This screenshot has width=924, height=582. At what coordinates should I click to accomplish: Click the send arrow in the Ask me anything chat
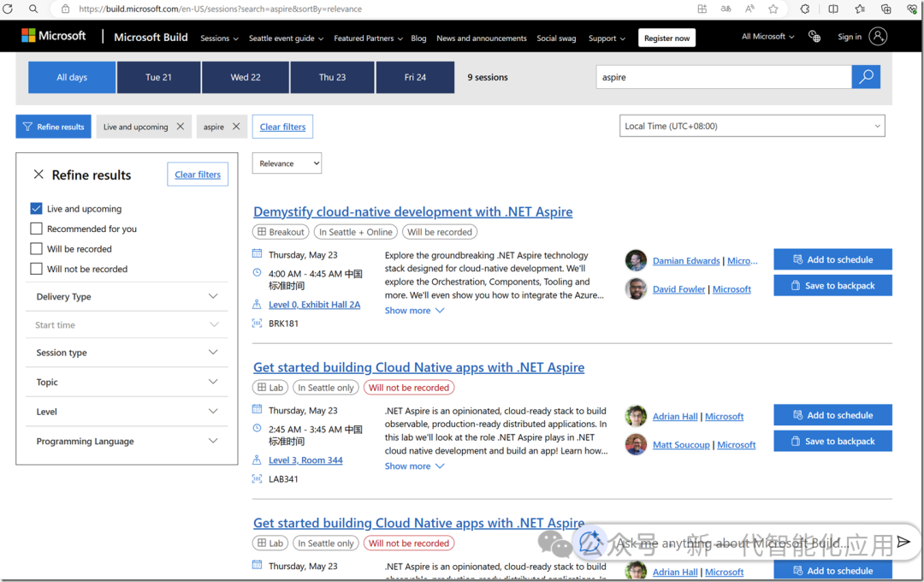click(904, 542)
